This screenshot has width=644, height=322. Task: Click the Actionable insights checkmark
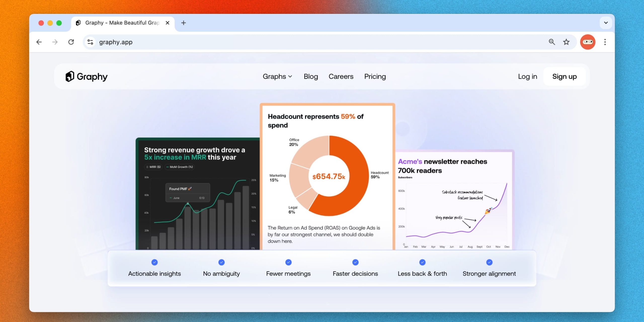tap(154, 262)
